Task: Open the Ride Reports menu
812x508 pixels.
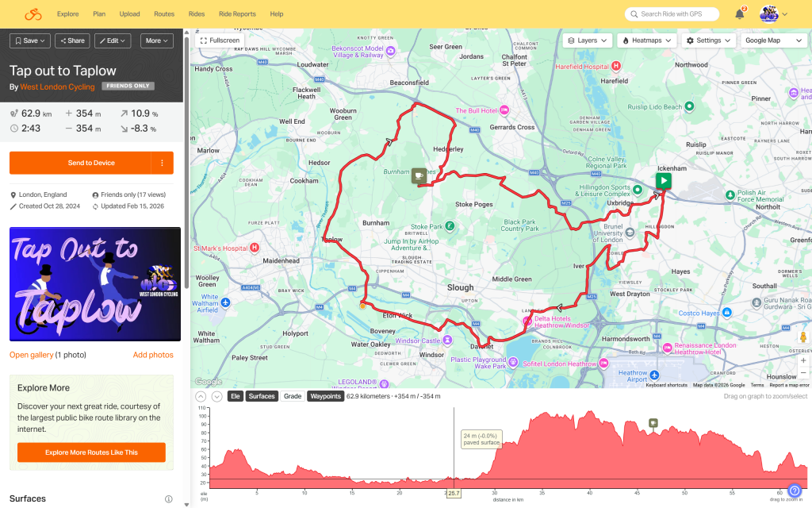Action: tap(237, 14)
